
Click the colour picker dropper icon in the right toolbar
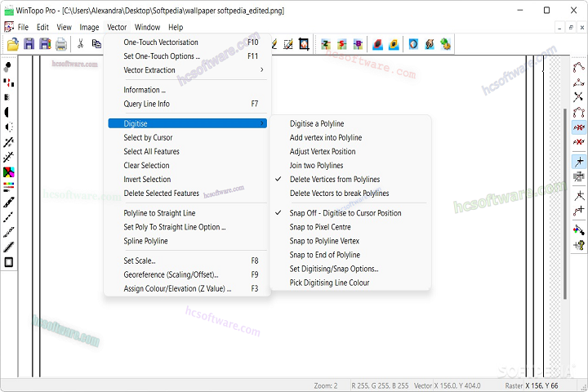point(579,229)
